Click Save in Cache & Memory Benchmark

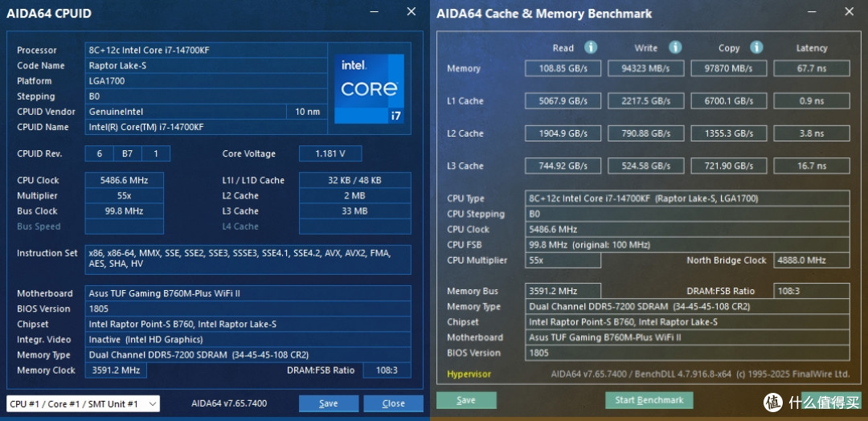coord(466,400)
